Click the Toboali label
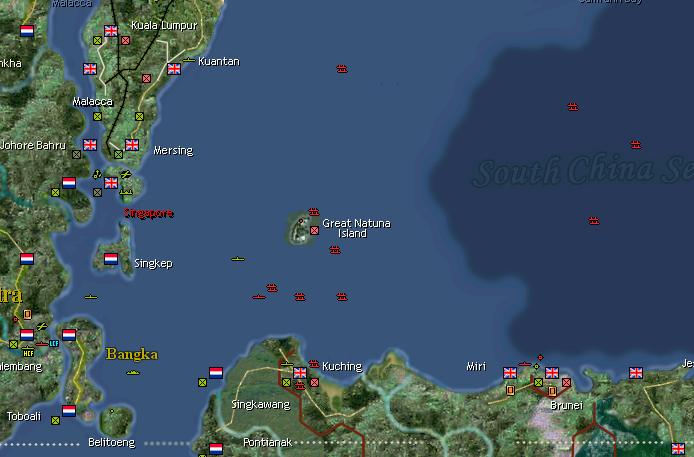 click(23, 416)
